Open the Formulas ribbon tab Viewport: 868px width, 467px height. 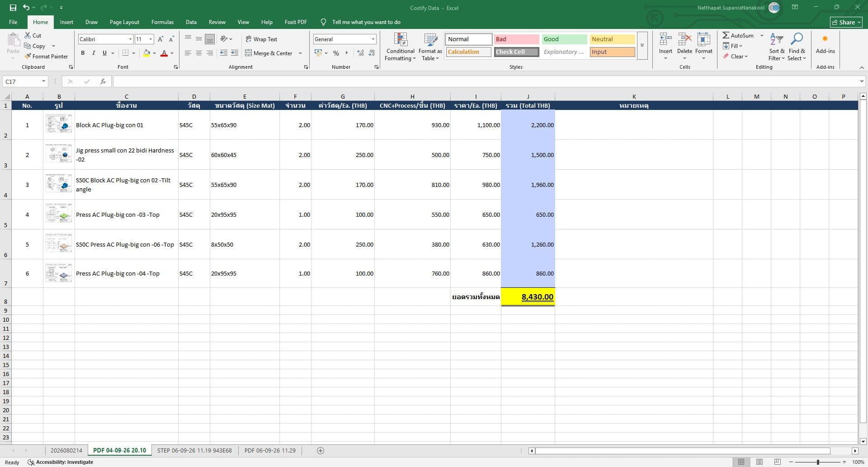(x=162, y=22)
